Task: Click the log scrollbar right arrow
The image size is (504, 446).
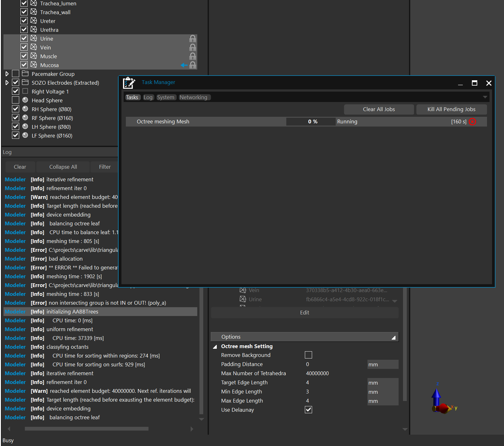Action: (x=192, y=429)
